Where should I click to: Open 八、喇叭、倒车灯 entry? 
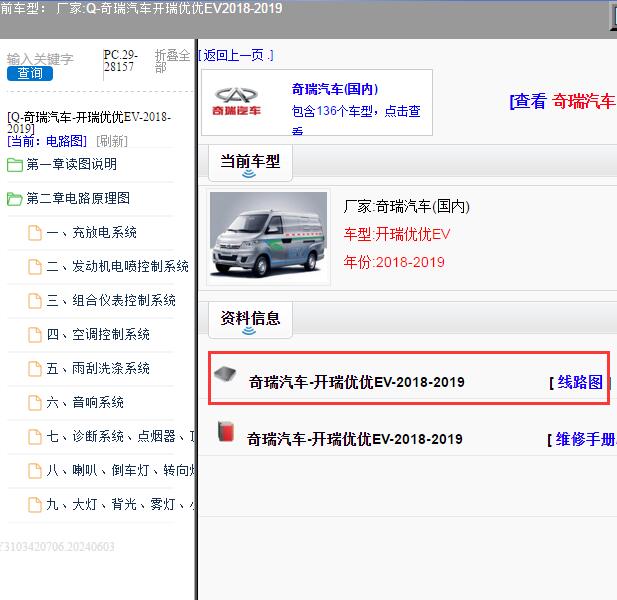[x=120, y=470]
